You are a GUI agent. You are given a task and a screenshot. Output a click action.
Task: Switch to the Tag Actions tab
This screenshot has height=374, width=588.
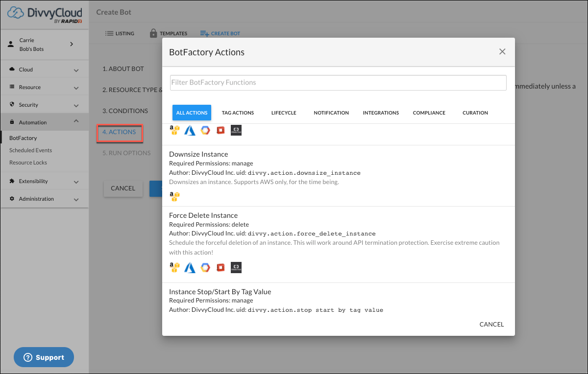coord(238,113)
